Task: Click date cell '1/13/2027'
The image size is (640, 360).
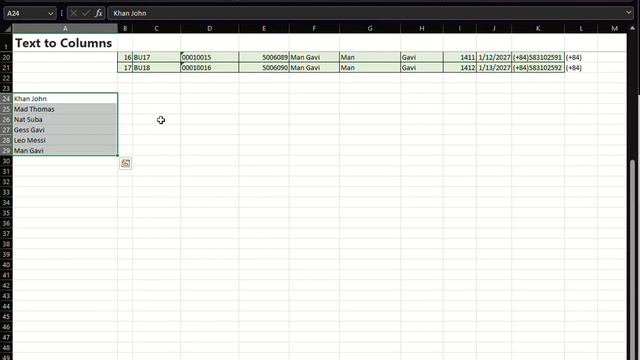Action: coord(494,67)
